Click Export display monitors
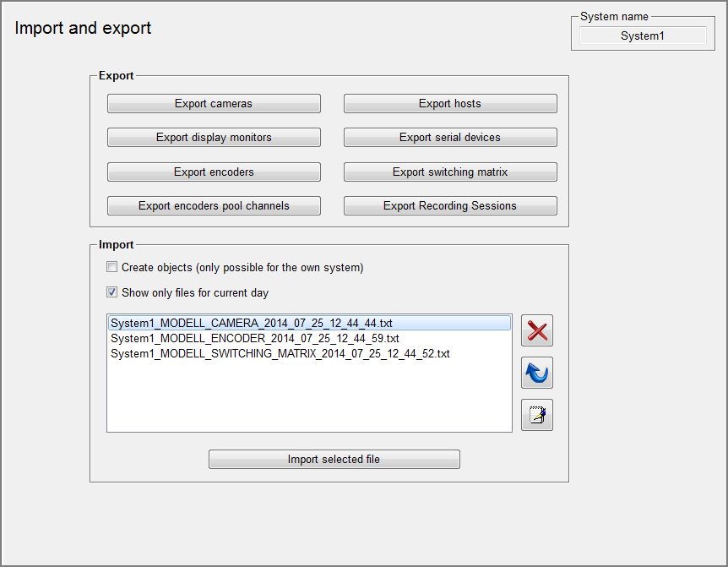Viewport: 728px width, 567px height. pos(214,138)
